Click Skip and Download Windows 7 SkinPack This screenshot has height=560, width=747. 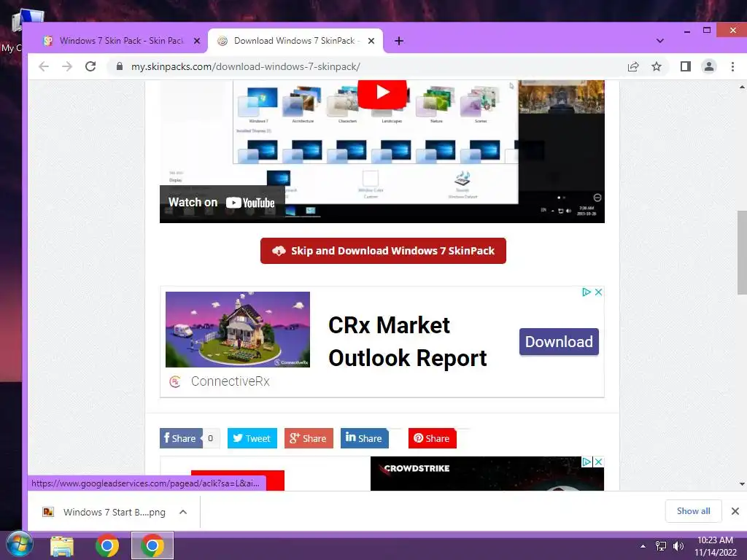coord(383,251)
